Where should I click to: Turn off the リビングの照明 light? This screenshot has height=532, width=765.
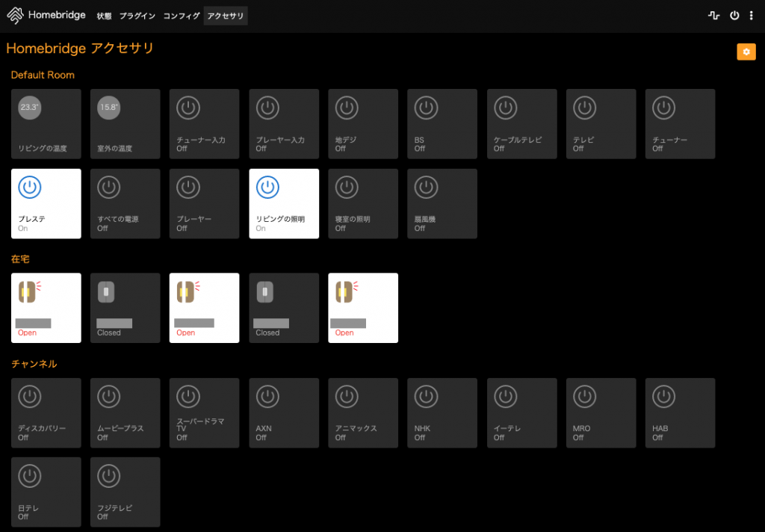coord(267,187)
